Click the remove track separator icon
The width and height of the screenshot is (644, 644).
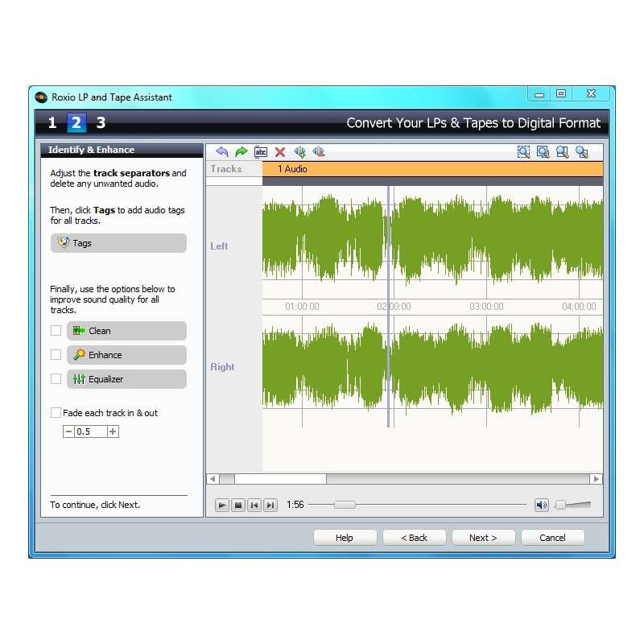[319, 152]
